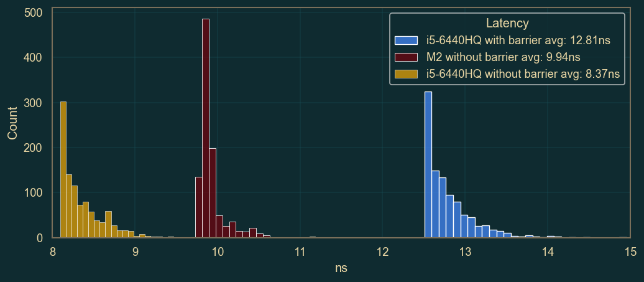Click legend text "i5-6440HQ without barrier avg: 8.37ns"
Screen dimensions: 644x282
pyautogui.click(x=523, y=74)
